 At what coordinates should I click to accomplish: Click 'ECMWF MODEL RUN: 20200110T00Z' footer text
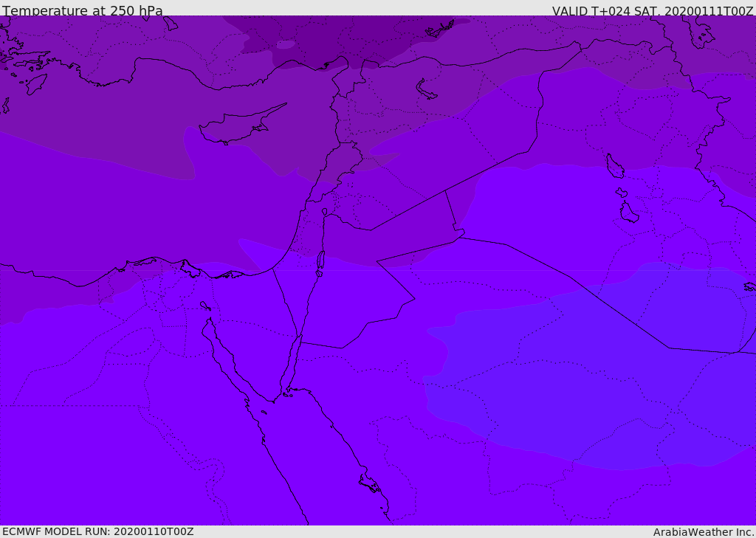point(98,531)
